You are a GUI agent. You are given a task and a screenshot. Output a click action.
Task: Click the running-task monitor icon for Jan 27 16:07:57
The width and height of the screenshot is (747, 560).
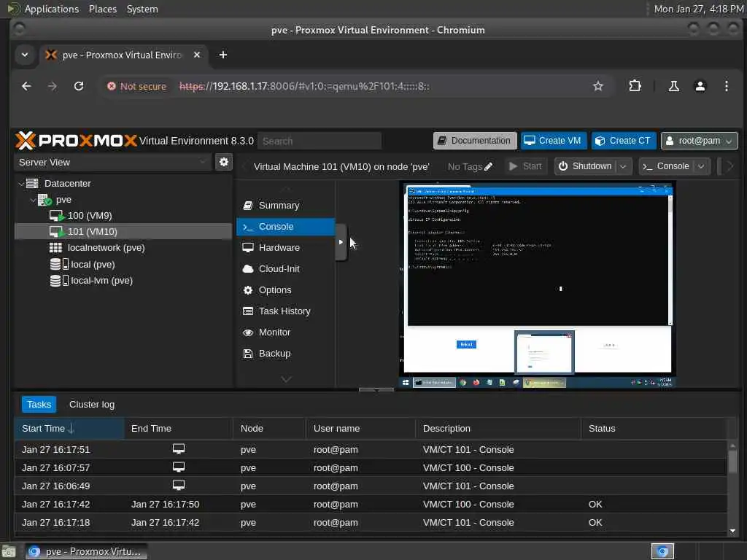point(179,467)
